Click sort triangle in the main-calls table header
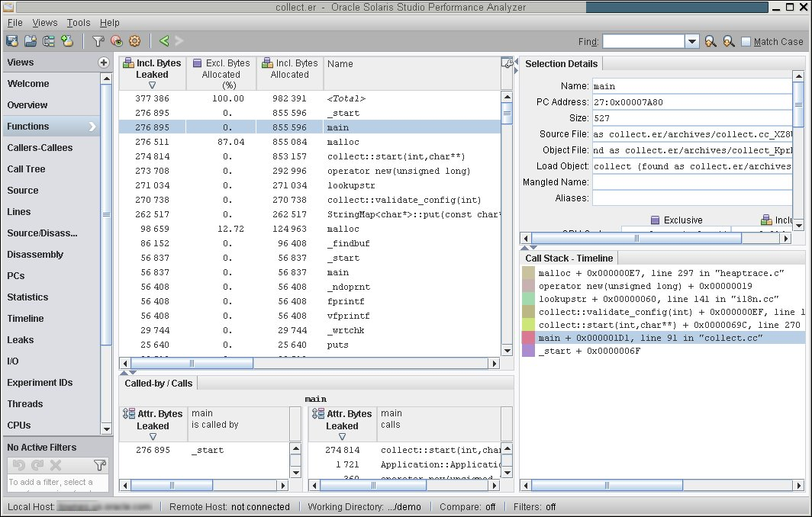Screen dimensions: 812x517 343,436
